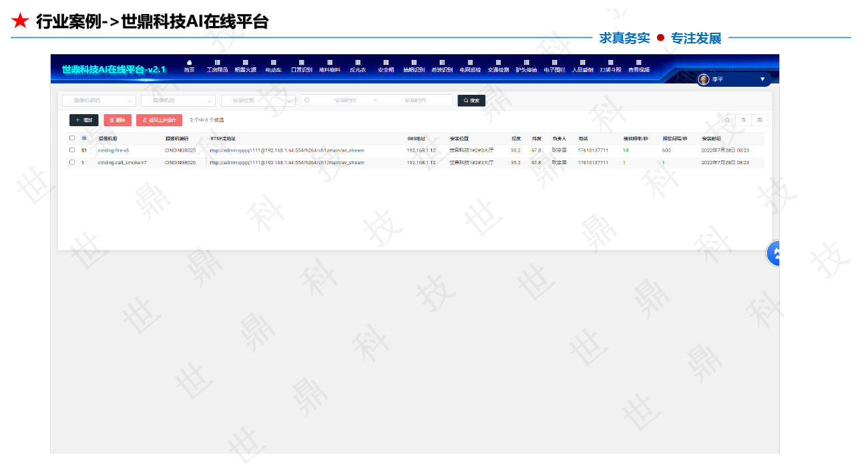Launch the 电子围栏 module
This screenshot has height=474, width=868.
point(554,67)
